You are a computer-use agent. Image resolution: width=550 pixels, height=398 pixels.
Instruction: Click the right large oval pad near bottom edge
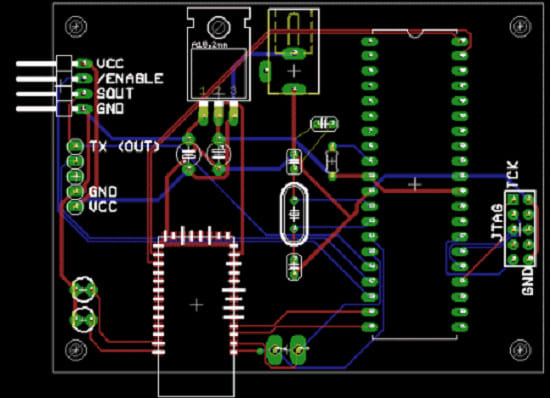pos(298,350)
